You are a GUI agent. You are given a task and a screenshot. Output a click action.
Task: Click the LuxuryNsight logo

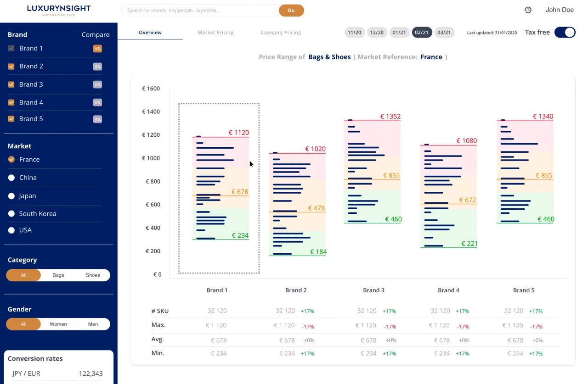[x=59, y=10]
